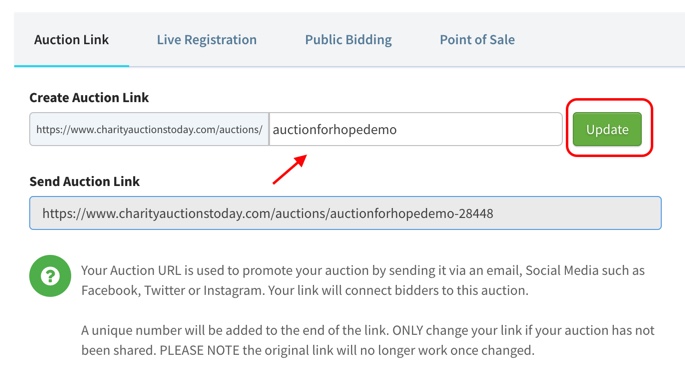Click the teal underline beneath Auction Link tab
Viewport: 685px width, 379px height.
coord(72,66)
